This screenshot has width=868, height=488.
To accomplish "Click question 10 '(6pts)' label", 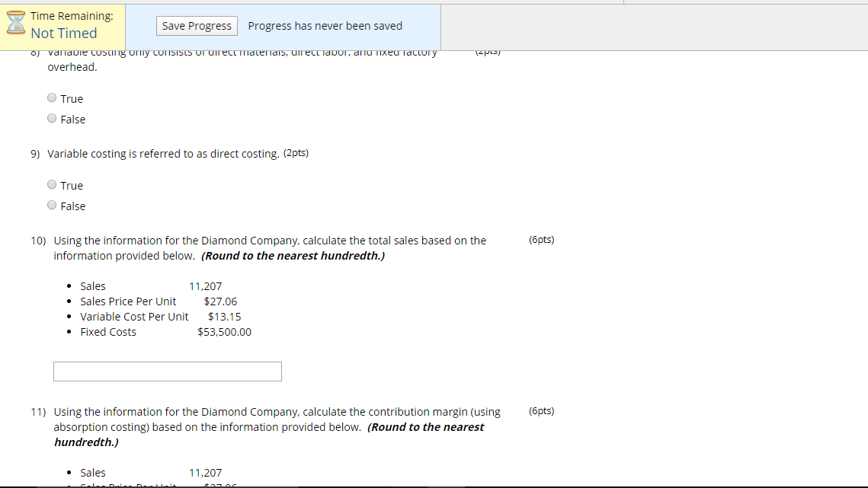I will pyautogui.click(x=541, y=240).
